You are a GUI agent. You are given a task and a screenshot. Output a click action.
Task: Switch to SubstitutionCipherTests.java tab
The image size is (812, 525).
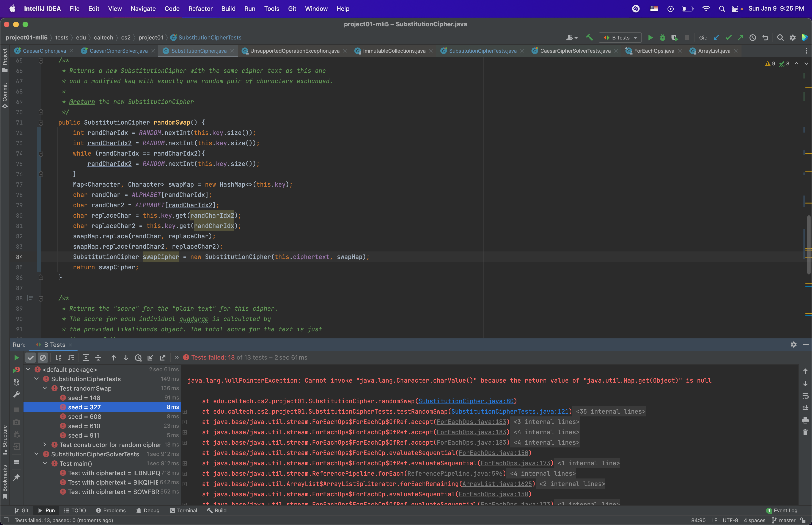click(x=482, y=51)
